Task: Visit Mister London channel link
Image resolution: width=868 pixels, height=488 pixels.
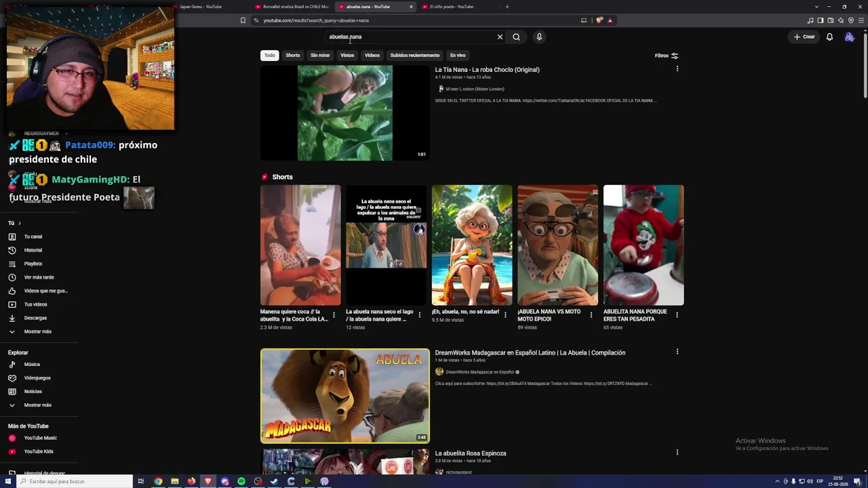Action: point(475,89)
